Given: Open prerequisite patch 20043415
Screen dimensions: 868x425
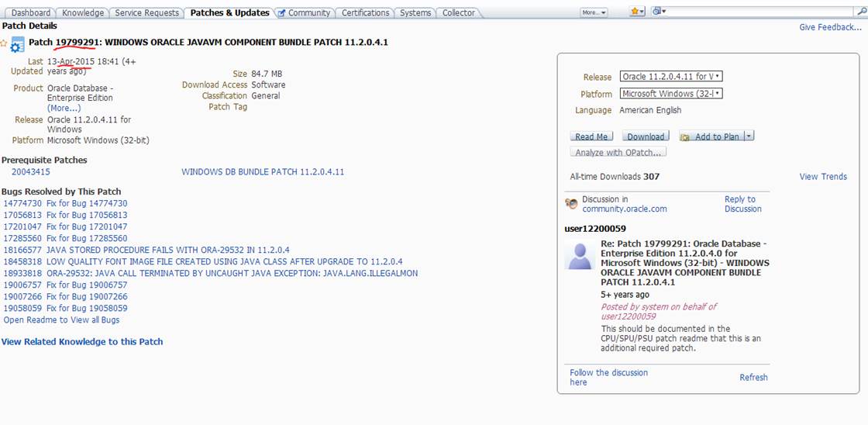Looking at the screenshot, I should coord(31,171).
